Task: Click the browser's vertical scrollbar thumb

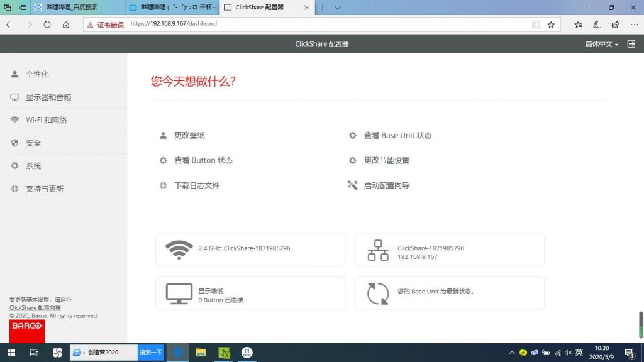Action: 640,325
